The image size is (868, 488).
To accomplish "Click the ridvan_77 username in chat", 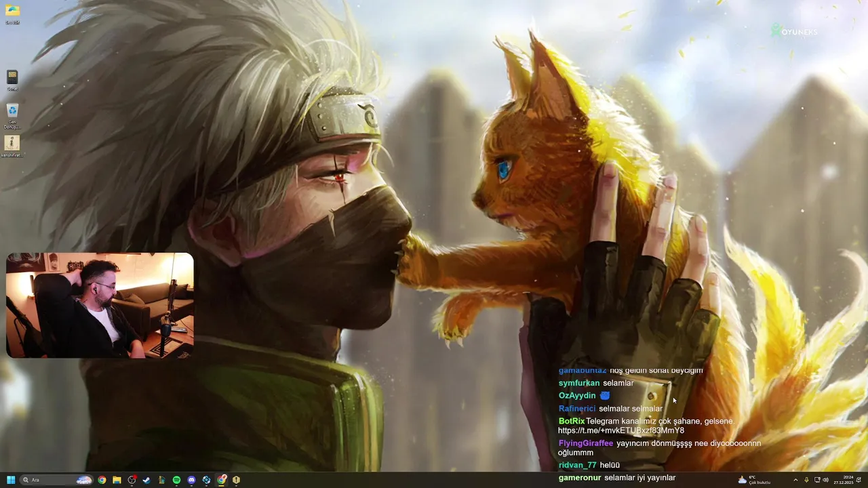I will tap(578, 465).
